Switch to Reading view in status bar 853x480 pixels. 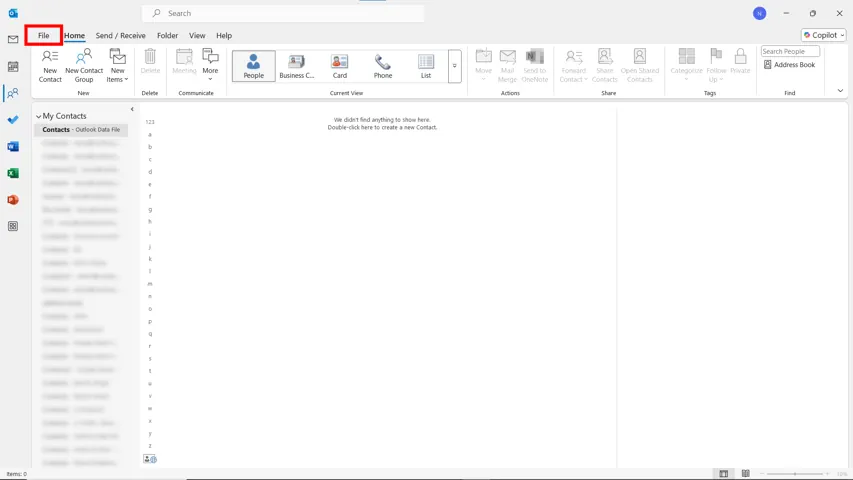click(746, 473)
